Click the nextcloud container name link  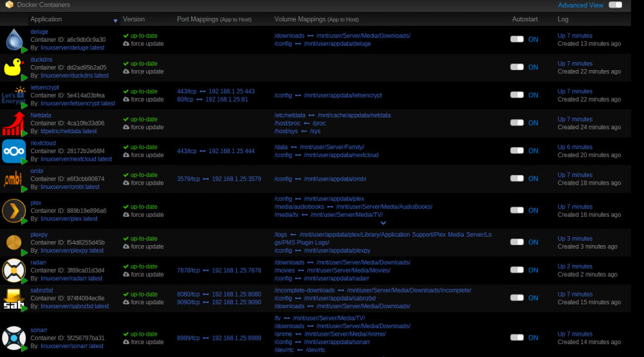(x=43, y=143)
